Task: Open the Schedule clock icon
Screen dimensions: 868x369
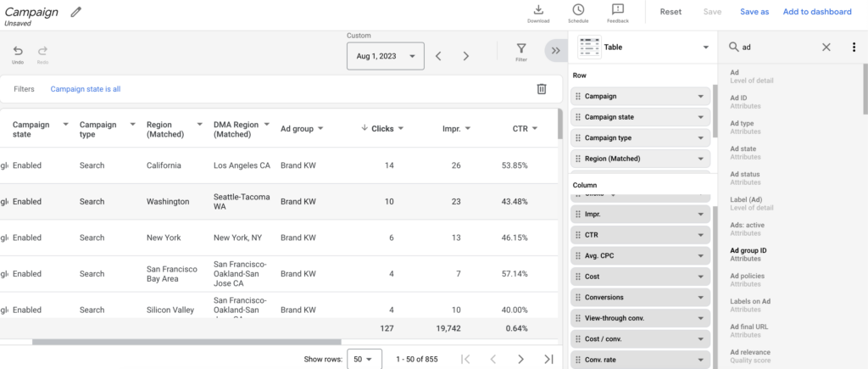Action: coord(578,10)
